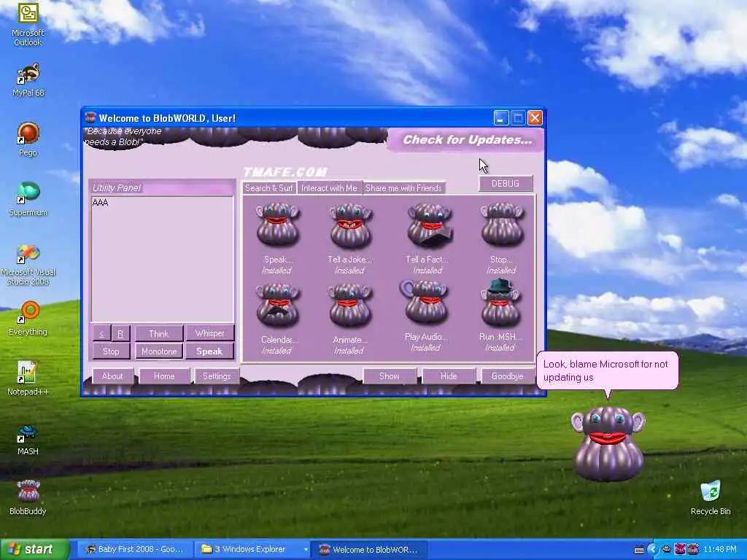Close the BlobWORLD window
The image size is (747, 560).
(535, 117)
